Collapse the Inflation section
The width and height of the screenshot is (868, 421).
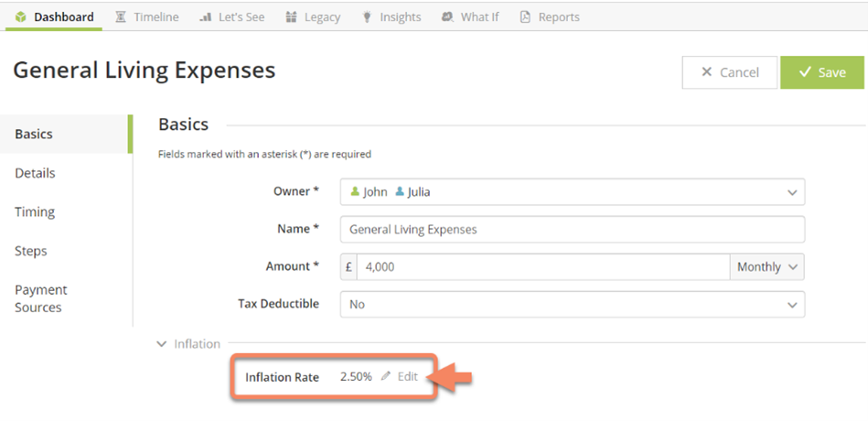tap(162, 344)
